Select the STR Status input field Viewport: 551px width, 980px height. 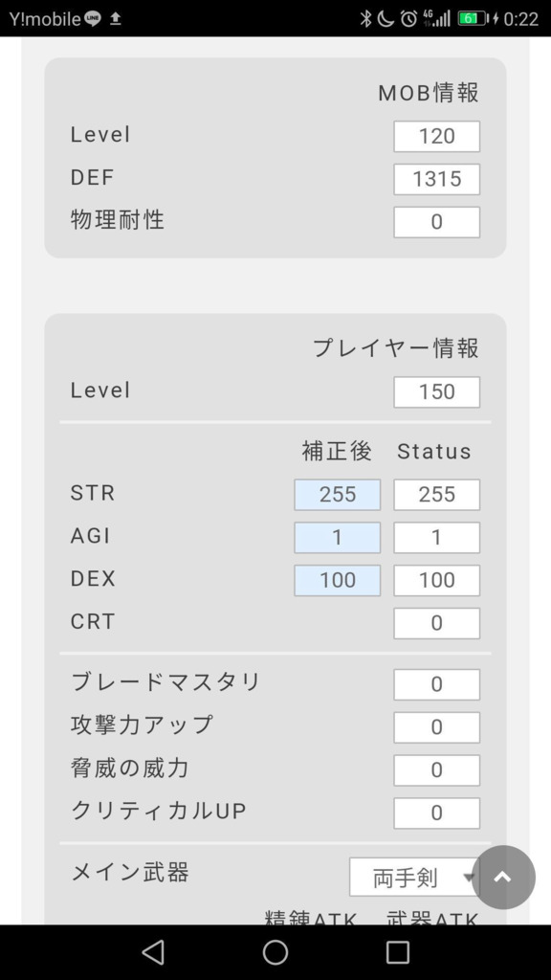436,495
